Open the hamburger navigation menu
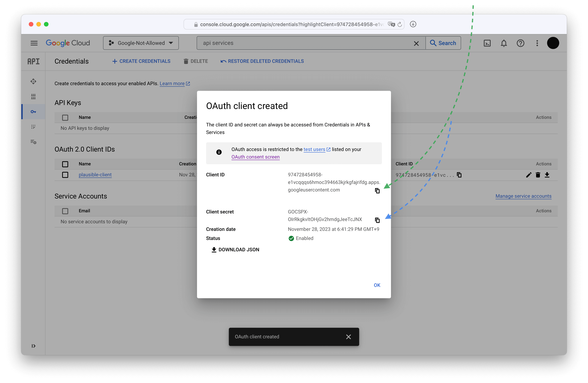 (x=34, y=43)
